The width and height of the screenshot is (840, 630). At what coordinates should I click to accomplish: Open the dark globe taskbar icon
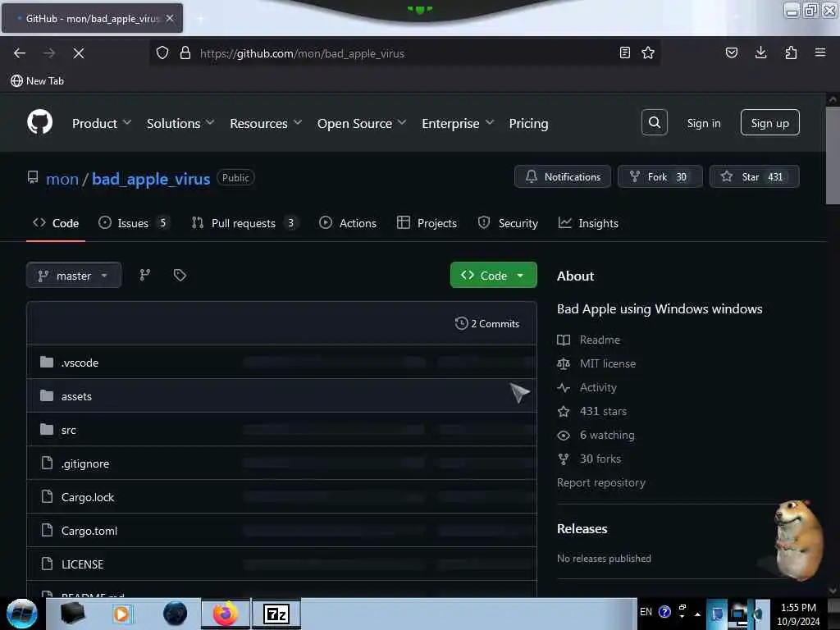coord(176,614)
